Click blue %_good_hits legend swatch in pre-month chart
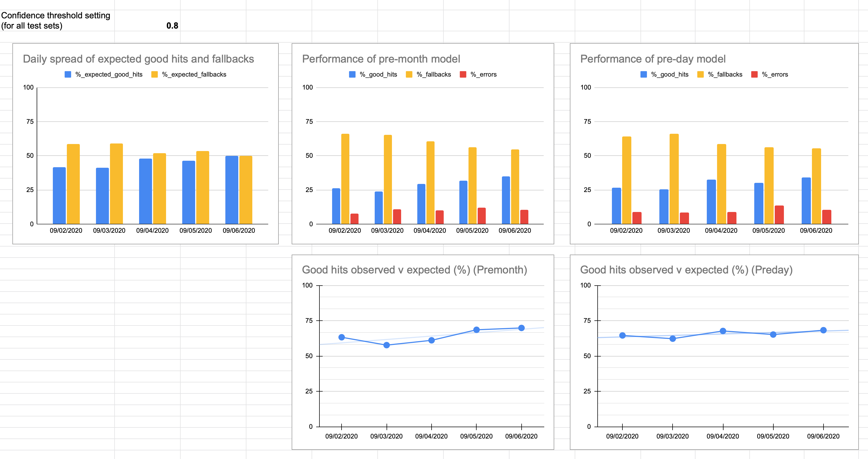Image resolution: width=868 pixels, height=459 pixels. 352,74
